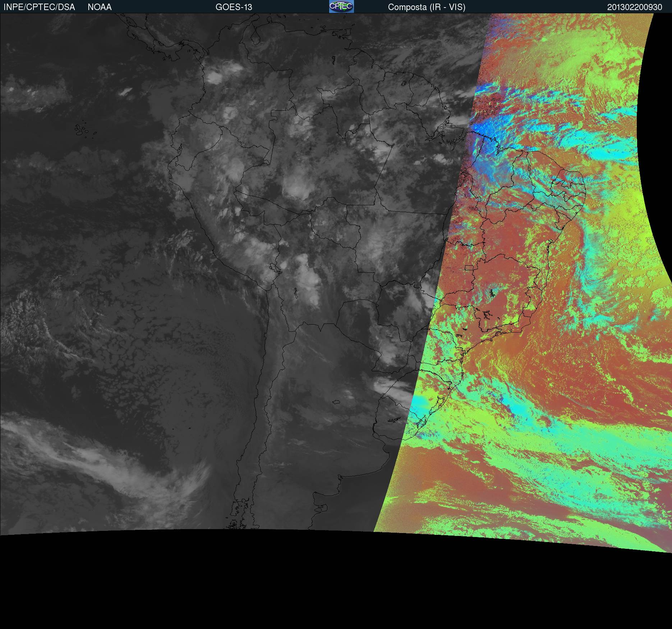Click the NOAA label in the header
672x629 pixels.
[x=100, y=7]
